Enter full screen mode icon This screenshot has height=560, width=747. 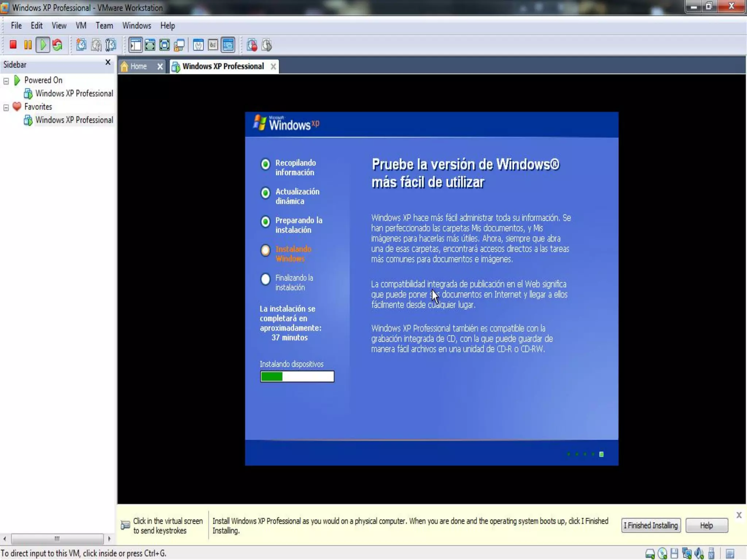point(150,45)
